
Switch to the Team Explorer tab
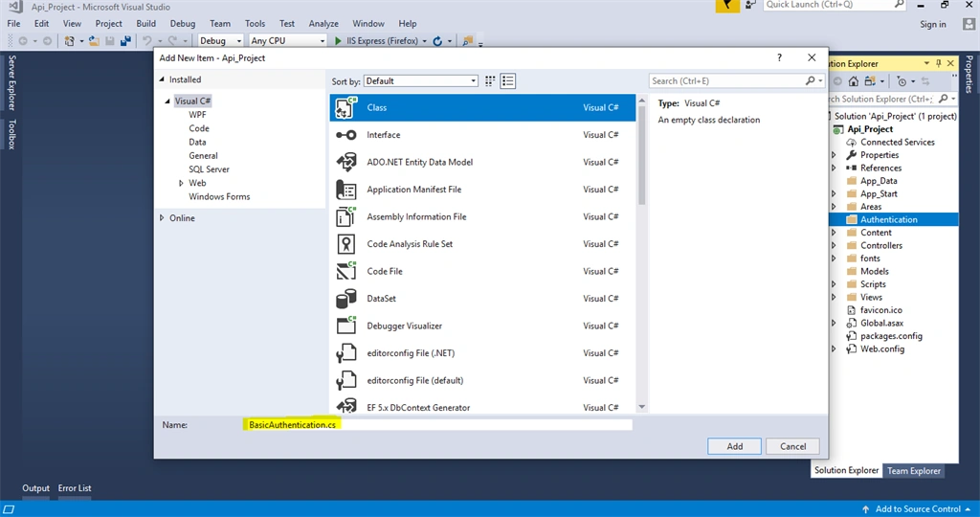click(x=914, y=471)
